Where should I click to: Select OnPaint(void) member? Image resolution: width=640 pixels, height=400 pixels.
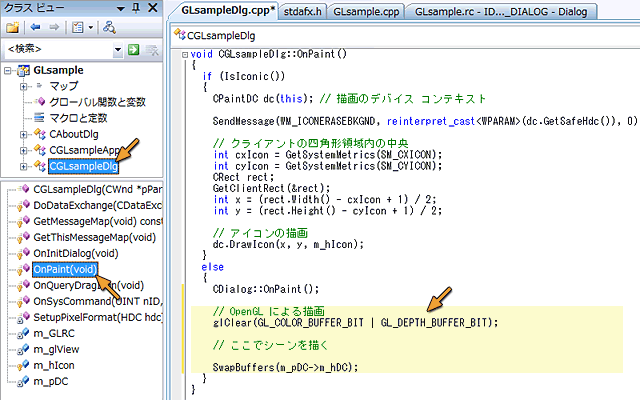pyautogui.click(x=65, y=269)
